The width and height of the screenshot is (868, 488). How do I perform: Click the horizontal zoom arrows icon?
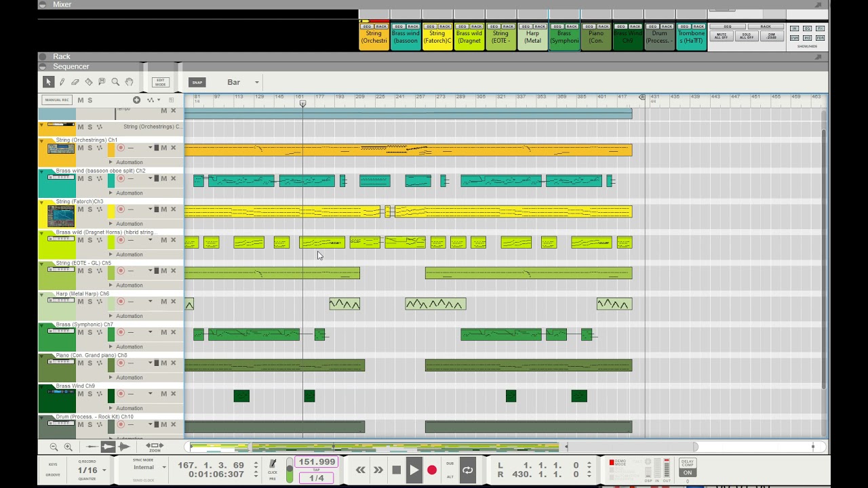point(155,446)
